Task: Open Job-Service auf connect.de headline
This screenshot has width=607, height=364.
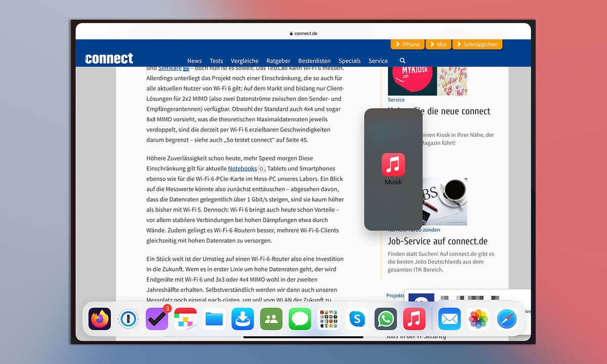Action: click(x=438, y=241)
